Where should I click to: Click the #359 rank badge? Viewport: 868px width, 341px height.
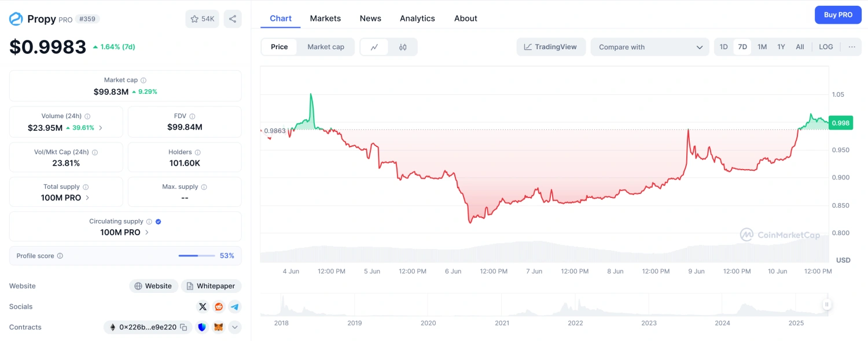[x=87, y=19]
